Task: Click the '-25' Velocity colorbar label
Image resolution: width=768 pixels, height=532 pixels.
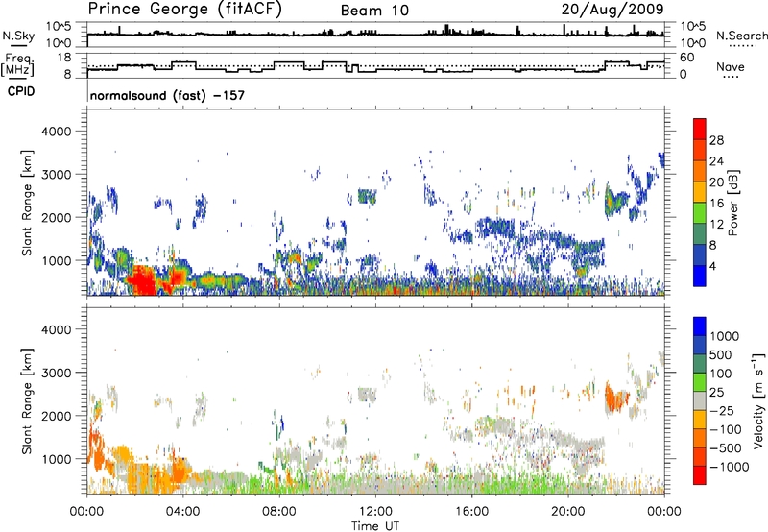Action: point(722,410)
